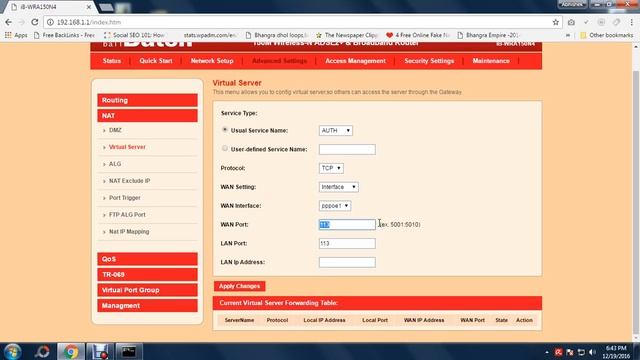
Task: Open the Other bookmarks folder
Action: click(x=607, y=35)
